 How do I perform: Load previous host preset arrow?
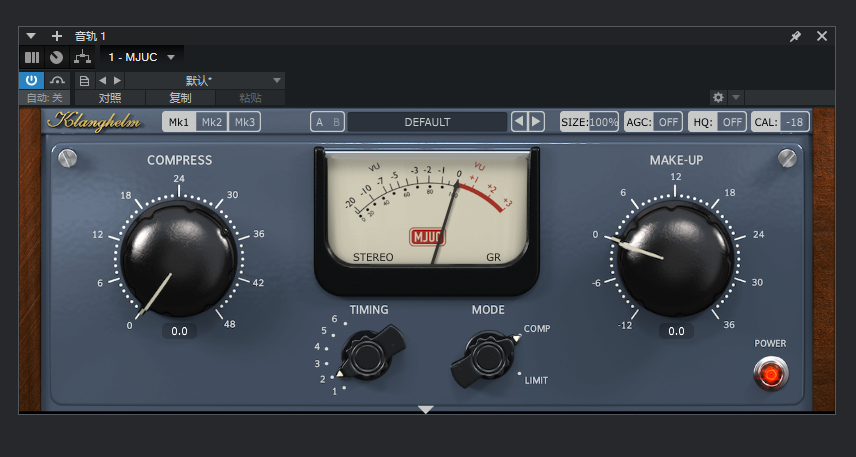tap(103, 81)
